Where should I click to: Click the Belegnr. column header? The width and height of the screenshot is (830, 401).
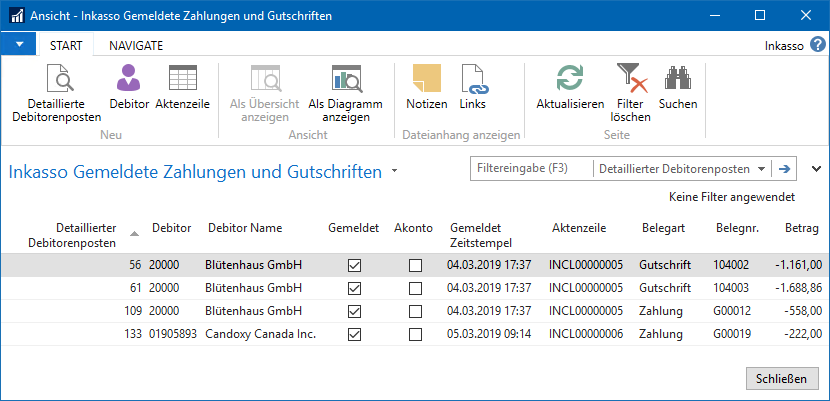point(737,229)
